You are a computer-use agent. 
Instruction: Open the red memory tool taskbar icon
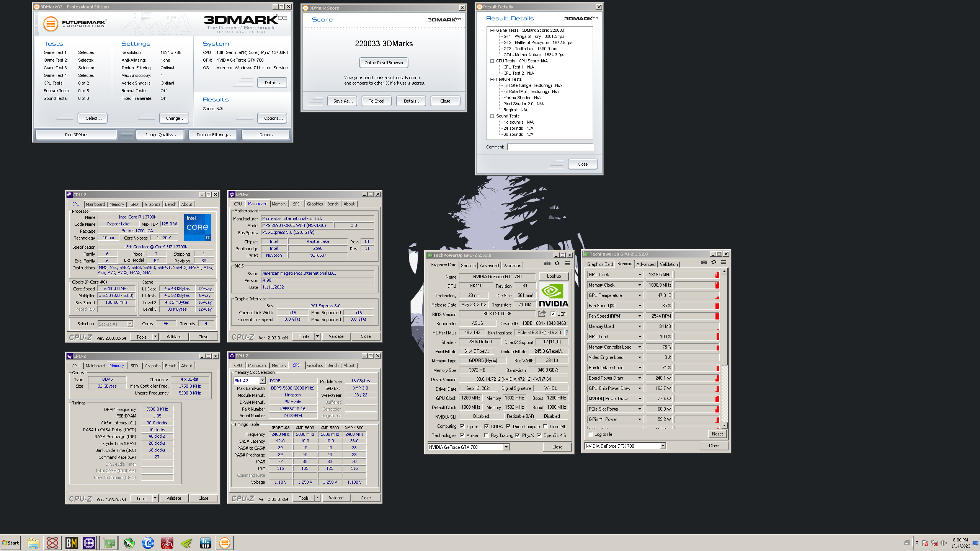point(167,543)
